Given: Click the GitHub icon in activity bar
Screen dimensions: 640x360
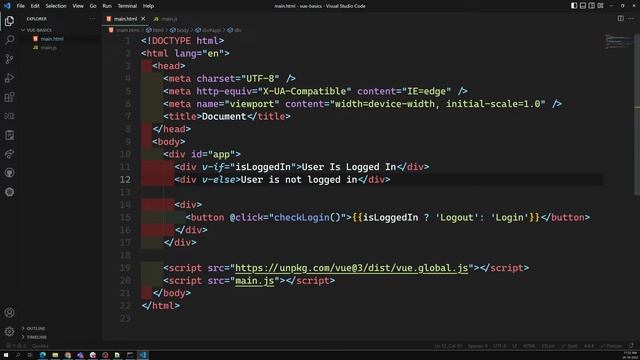Looking at the screenshot, I should pyautogui.click(x=9, y=173).
